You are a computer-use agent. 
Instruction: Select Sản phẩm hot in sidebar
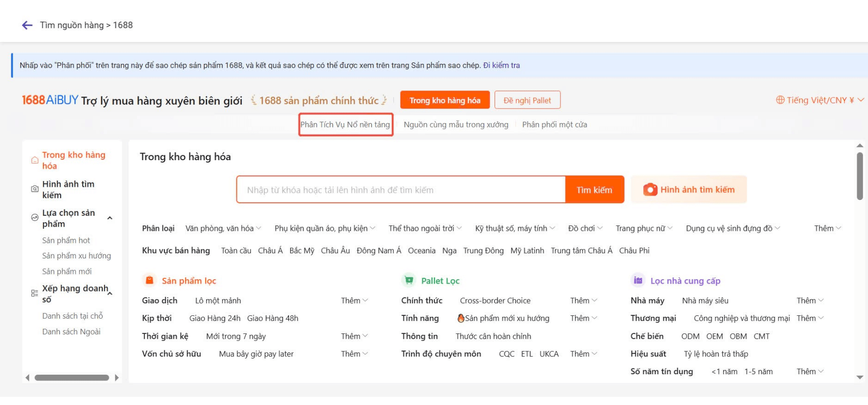[x=66, y=240]
